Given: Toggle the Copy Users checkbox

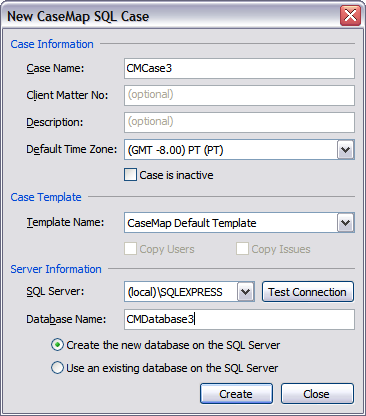Looking at the screenshot, I should pos(130,249).
